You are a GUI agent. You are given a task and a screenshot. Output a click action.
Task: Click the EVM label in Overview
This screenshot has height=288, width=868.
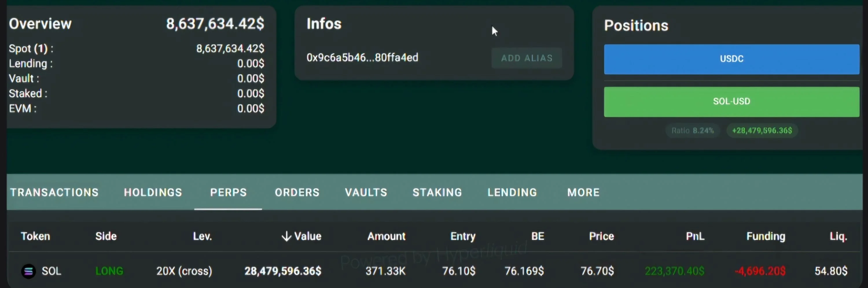23,108
